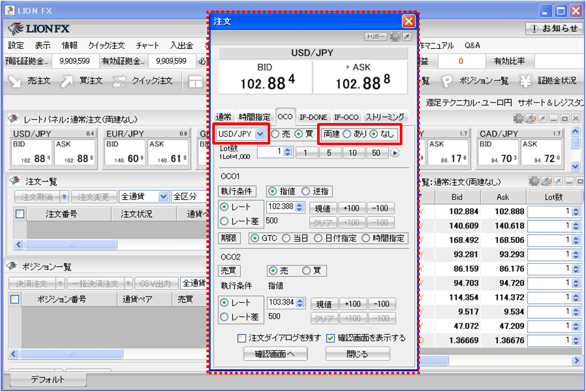This screenshot has width=586, height=392.
Task: Click the USD/JPY ASK tile in レートパネル
Action: [75, 152]
